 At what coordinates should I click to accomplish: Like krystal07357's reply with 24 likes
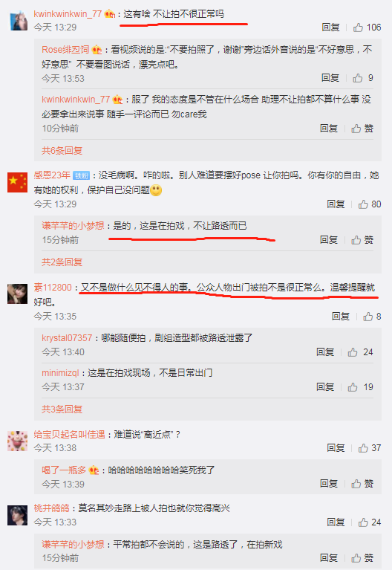[360, 352]
